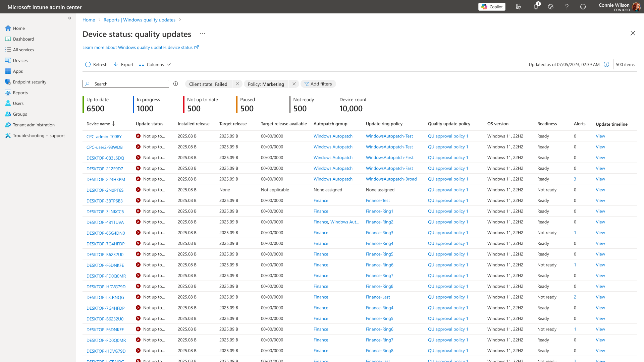Click the feedback smiley icon
Image resolution: width=644 pixels, height=362 pixels.
tap(583, 7)
